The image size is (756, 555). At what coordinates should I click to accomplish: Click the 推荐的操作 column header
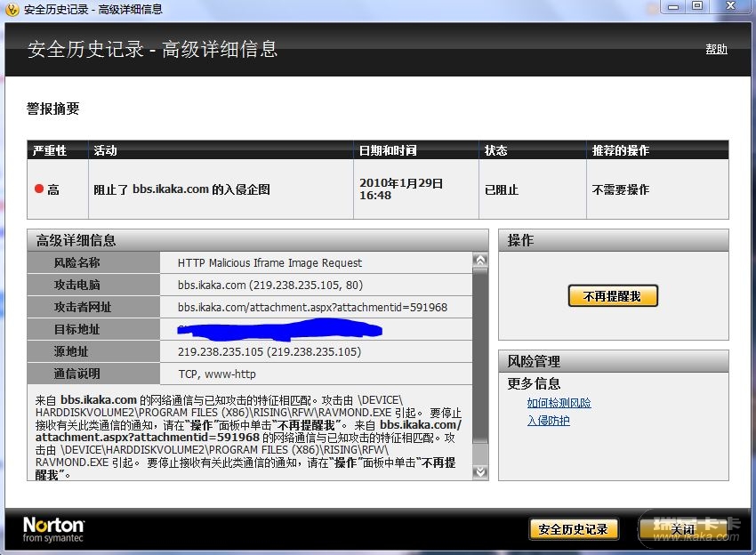coord(657,150)
